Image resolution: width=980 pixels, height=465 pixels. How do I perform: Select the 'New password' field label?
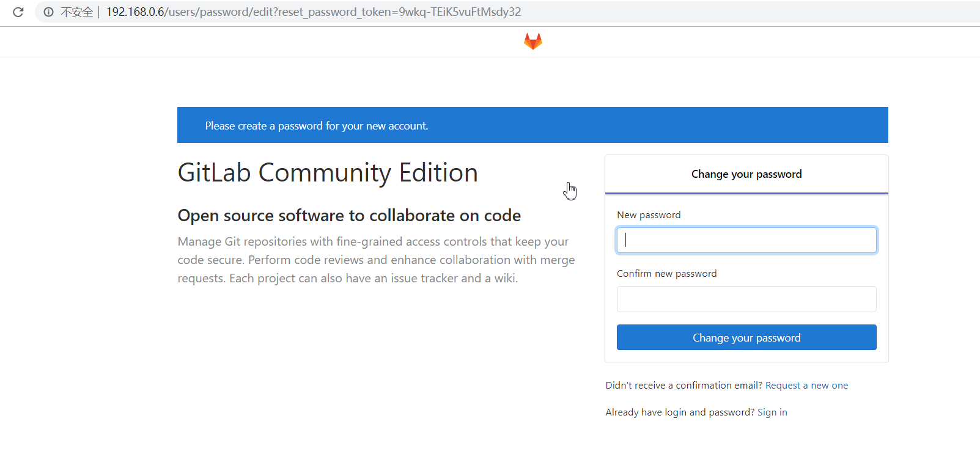click(649, 215)
